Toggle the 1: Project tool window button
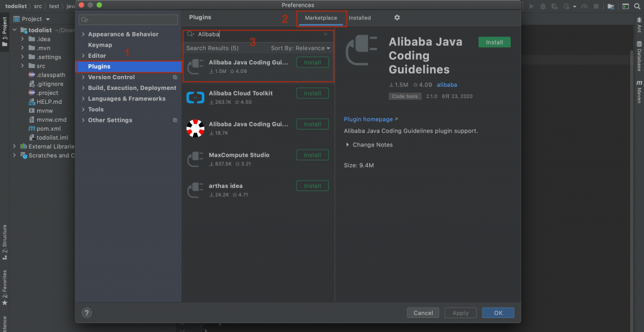This screenshot has height=332, width=644. (4, 31)
